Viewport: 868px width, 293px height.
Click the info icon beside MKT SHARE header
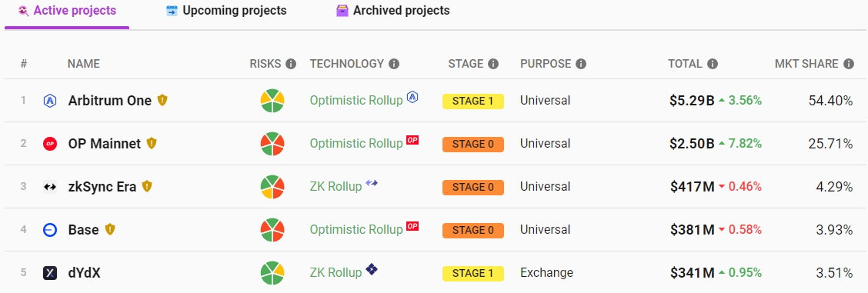click(x=849, y=64)
